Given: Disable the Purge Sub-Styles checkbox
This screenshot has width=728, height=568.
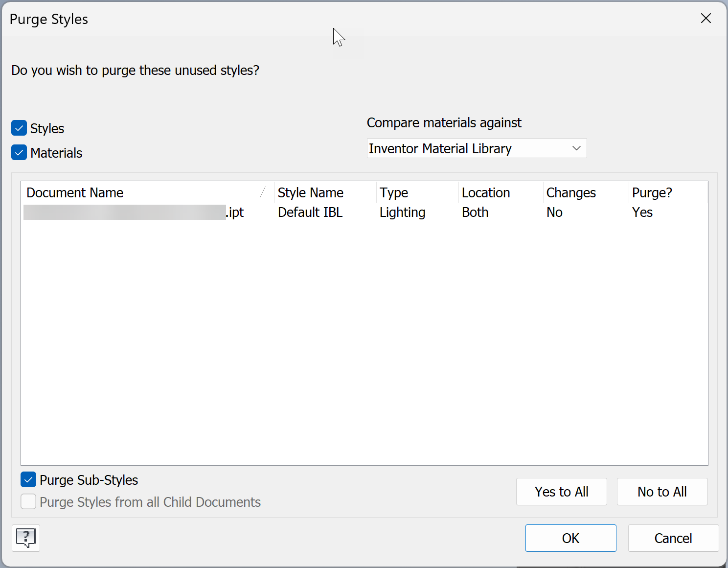Looking at the screenshot, I should [x=28, y=480].
